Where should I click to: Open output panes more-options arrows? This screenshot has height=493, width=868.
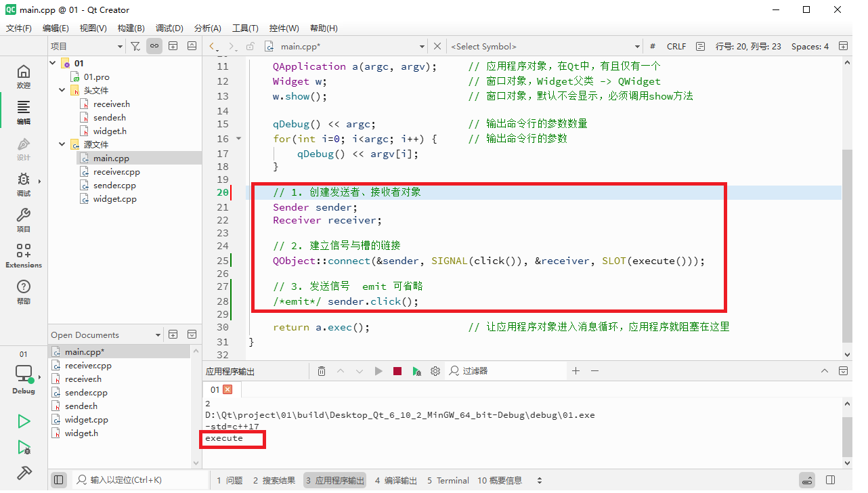coord(540,480)
